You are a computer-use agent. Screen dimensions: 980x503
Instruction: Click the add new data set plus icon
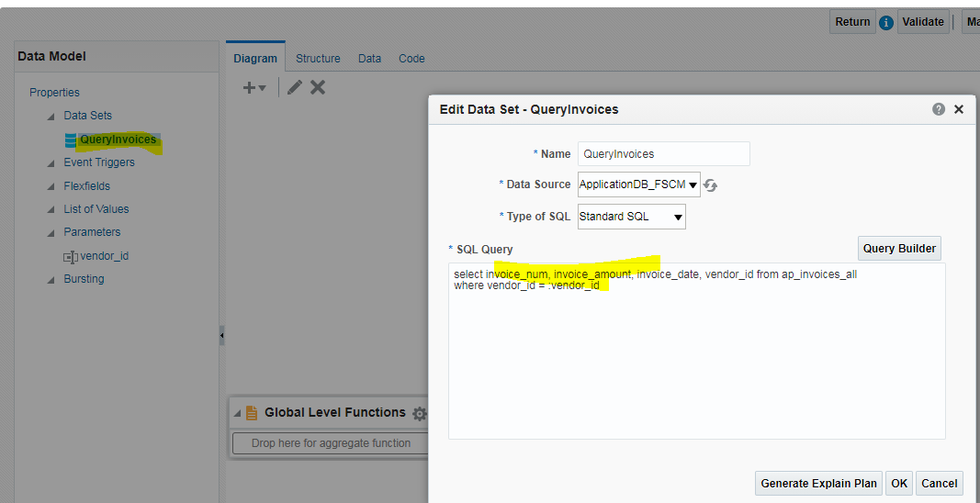[x=250, y=88]
